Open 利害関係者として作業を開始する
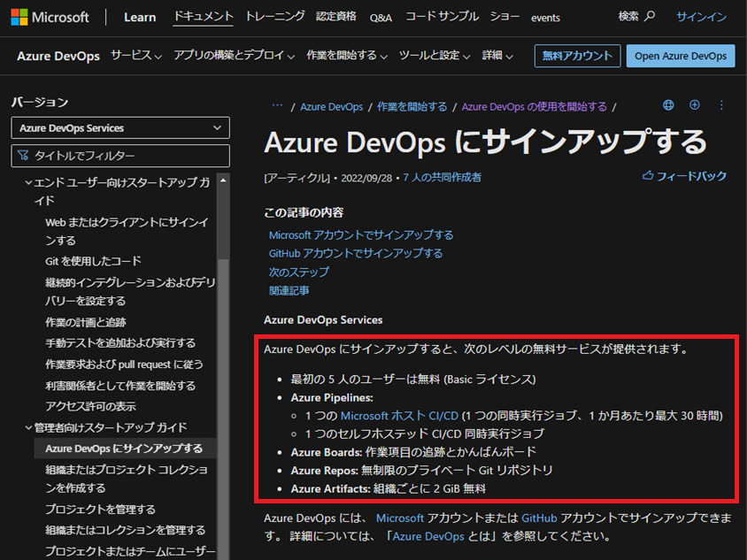 (x=120, y=385)
